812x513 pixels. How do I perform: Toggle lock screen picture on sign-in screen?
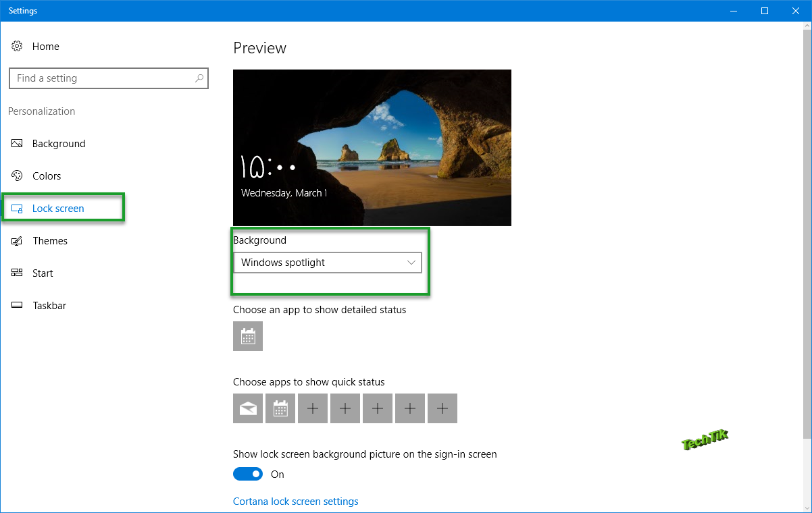point(248,475)
